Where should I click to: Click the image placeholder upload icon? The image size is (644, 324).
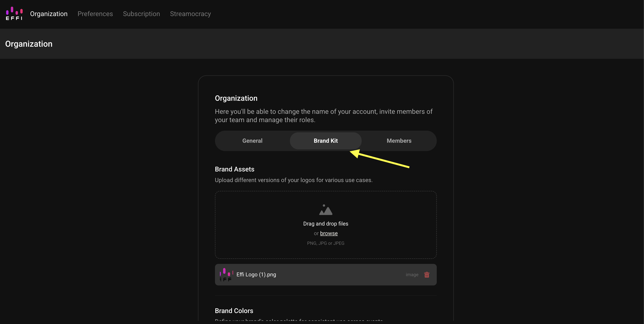click(326, 210)
